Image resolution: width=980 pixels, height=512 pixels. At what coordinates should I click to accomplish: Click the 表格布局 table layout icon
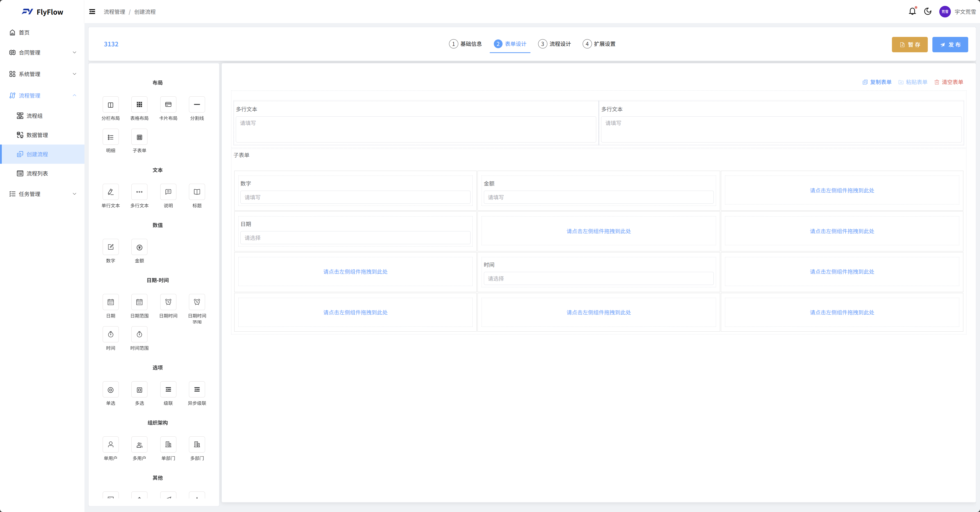[139, 105]
